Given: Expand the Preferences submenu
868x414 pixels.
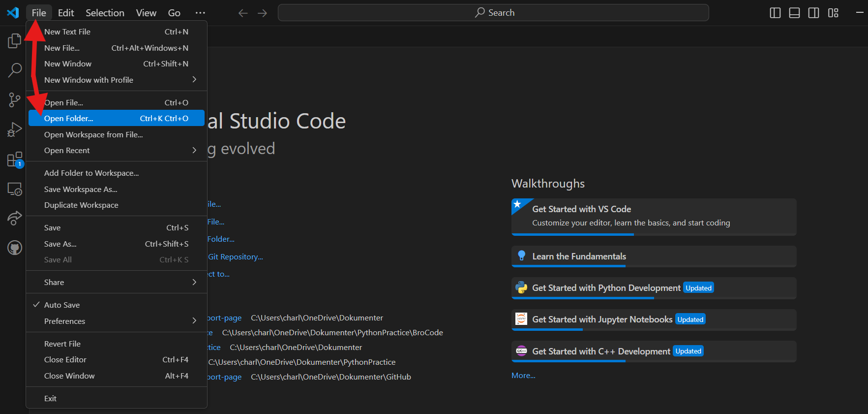Looking at the screenshot, I should 117,321.
